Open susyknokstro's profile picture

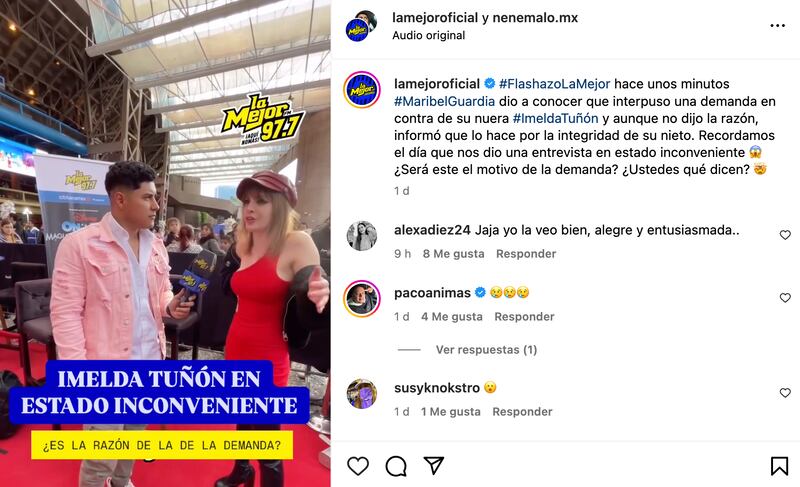(362, 393)
